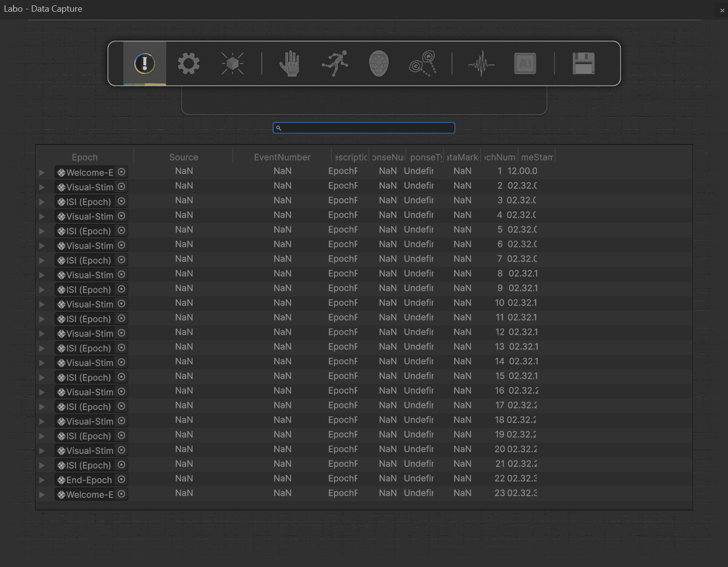Select the running figure body tracking icon
Image resolution: width=728 pixels, height=567 pixels.
click(x=335, y=63)
